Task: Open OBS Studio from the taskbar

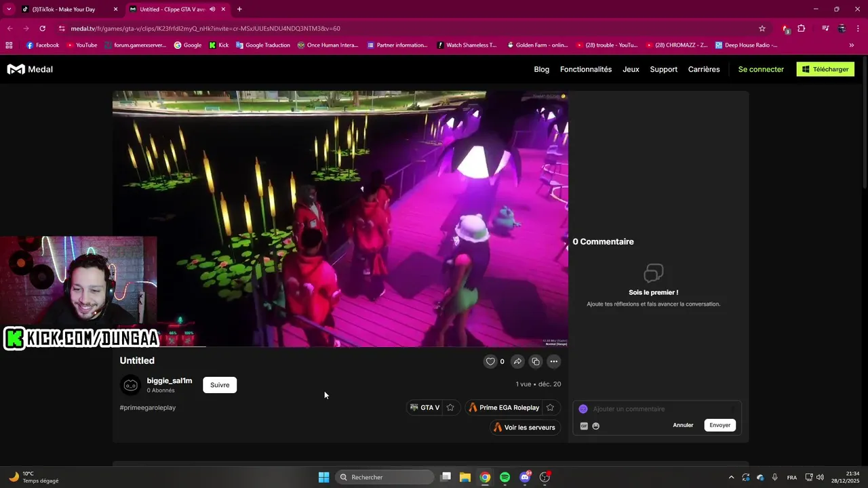Action: click(x=545, y=477)
